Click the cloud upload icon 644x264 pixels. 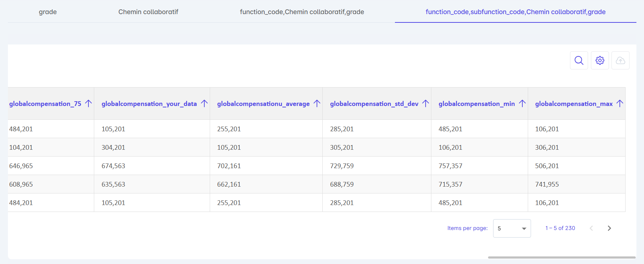[620, 60]
